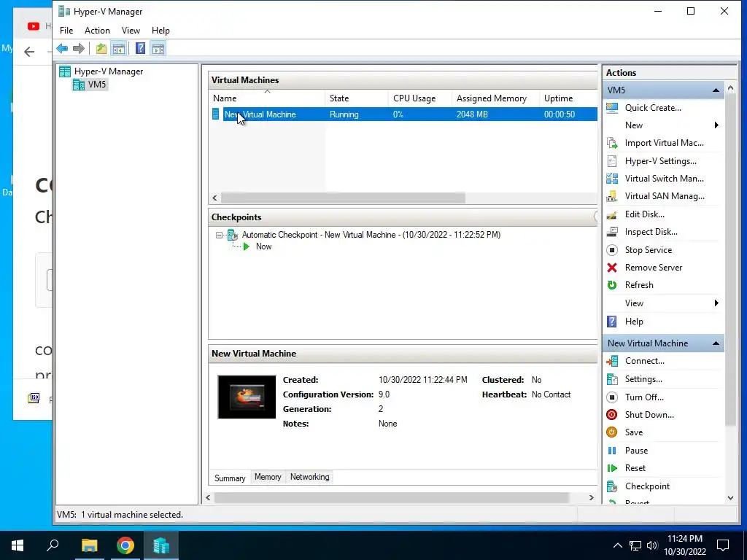Click the VM Settings icon
This screenshot has width=747, height=560.
pos(612,379)
